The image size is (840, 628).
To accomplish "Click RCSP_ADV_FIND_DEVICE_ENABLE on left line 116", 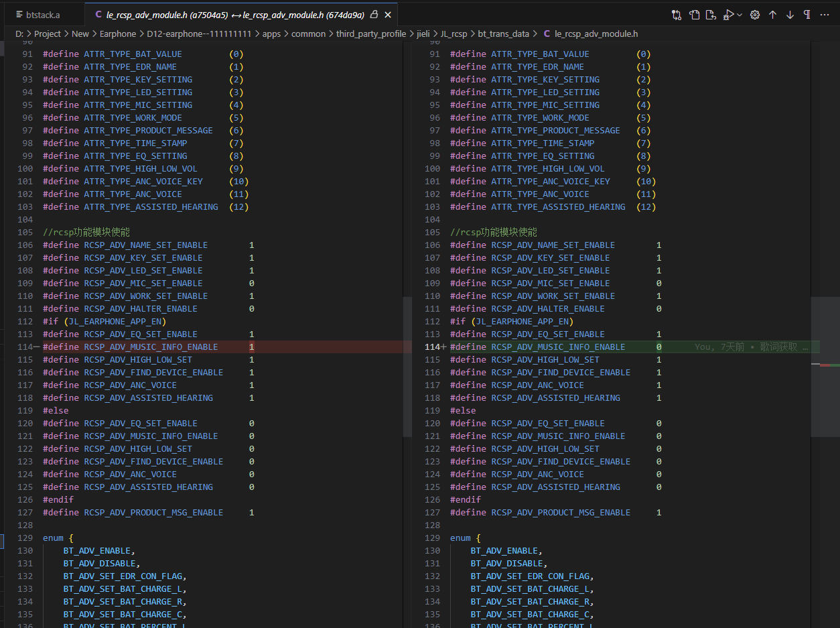I will (153, 373).
